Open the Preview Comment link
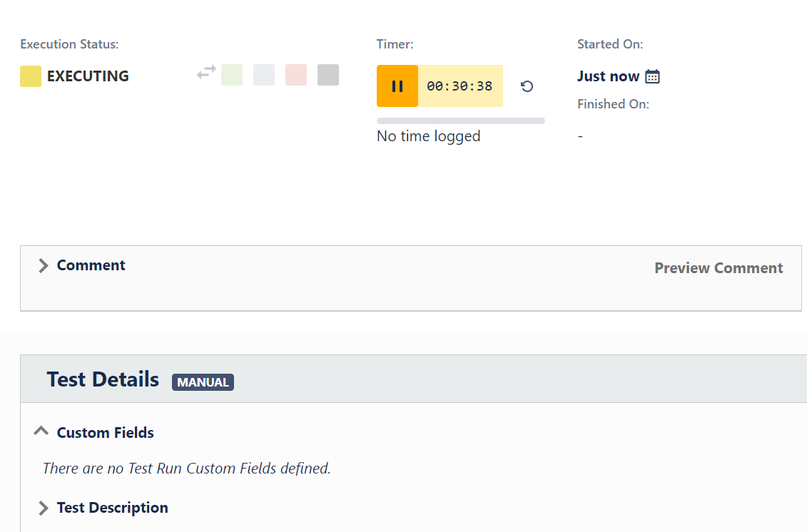Viewport: 807px width, 532px height. coord(719,268)
